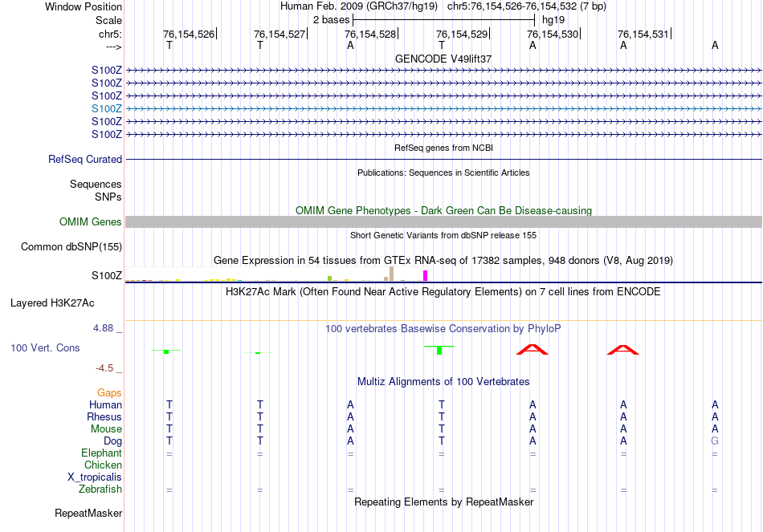Click the Rhesus species label
This screenshot has width=763, height=532.
pos(104,416)
